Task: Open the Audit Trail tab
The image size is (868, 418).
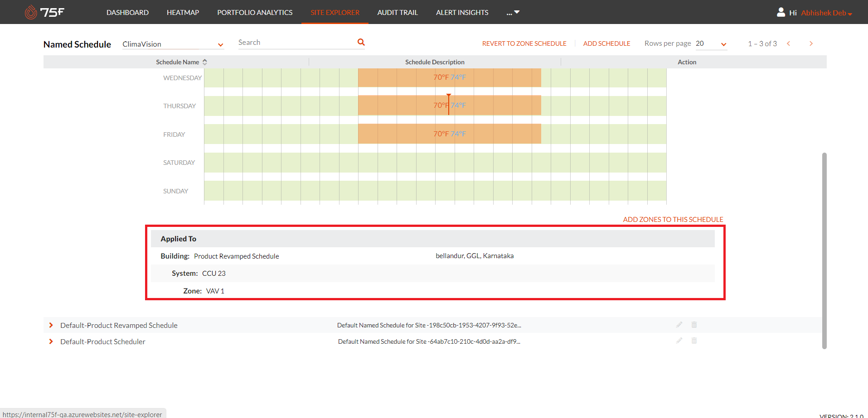Action: tap(397, 12)
